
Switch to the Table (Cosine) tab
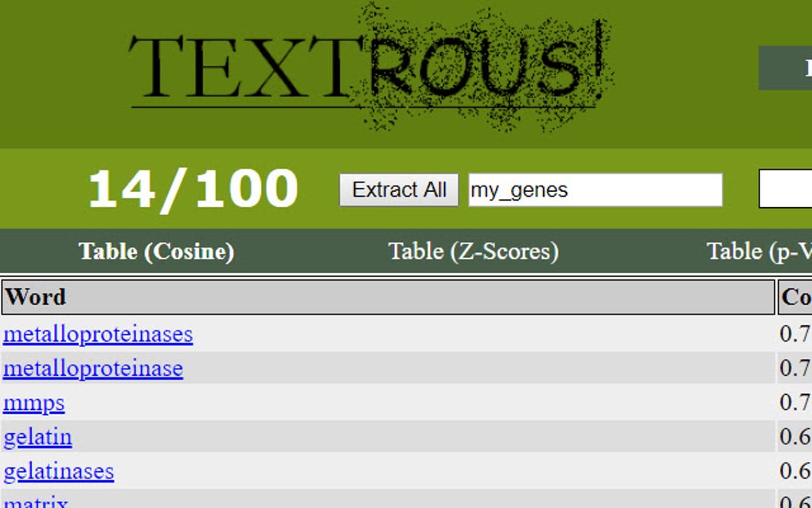pos(157,251)
